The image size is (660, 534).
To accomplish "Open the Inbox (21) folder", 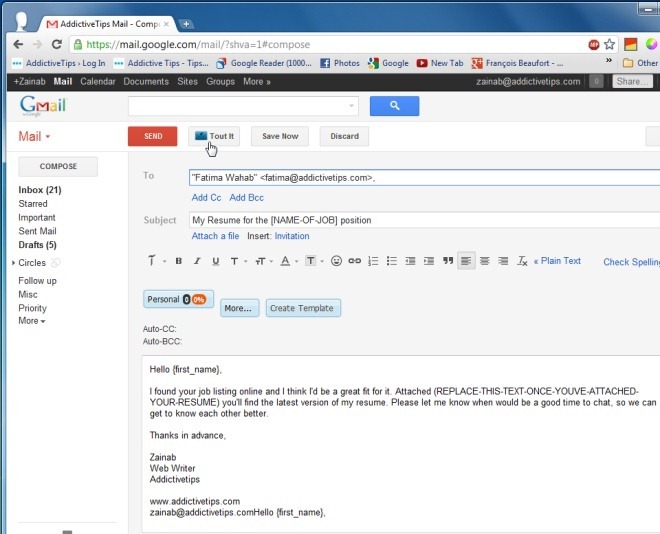I will (40, 190).
